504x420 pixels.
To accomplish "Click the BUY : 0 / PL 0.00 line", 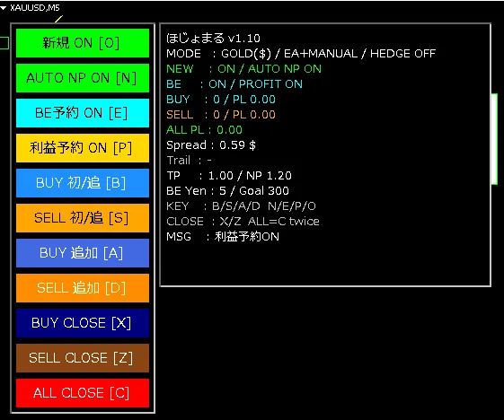I will click(221, 100).
